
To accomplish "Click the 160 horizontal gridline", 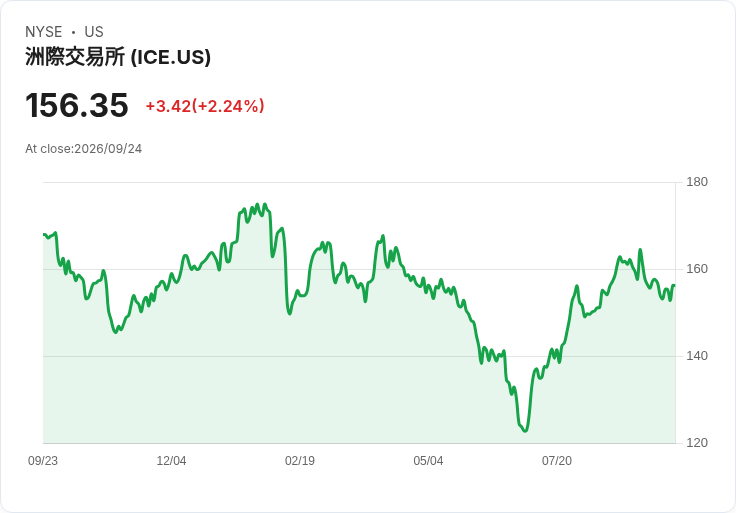I will click(x=359, y=269).
